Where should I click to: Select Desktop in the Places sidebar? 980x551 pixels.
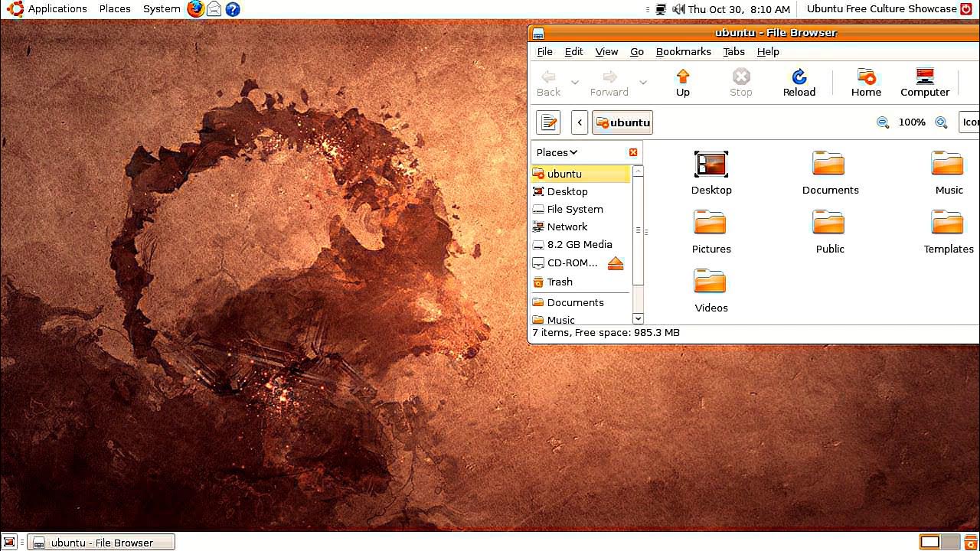tap(580, 191)
